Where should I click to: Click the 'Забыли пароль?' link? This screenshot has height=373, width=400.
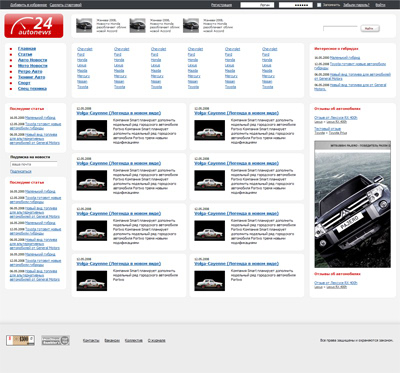click(x=356, y=5)
